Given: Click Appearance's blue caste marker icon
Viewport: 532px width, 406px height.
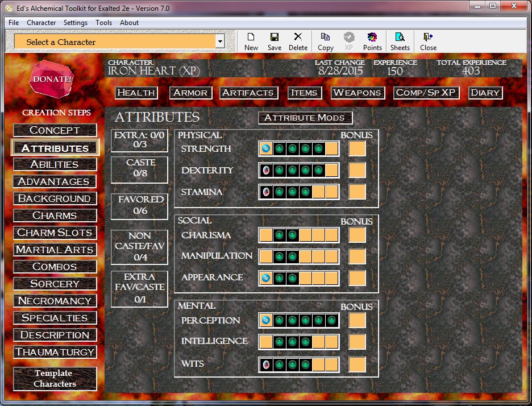Looking at the screenshot, I should 266,278.
